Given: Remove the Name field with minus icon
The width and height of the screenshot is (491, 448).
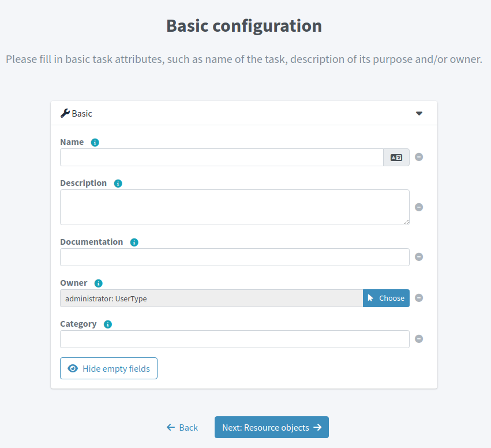Looking at the screenshot, I should 419,157.
